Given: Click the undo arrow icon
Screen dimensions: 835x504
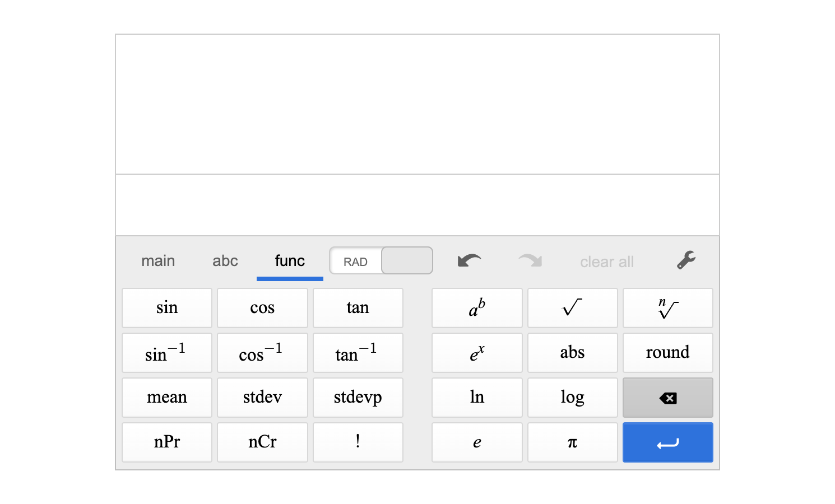Looking at the screenshot, I should tap(468, 260).
